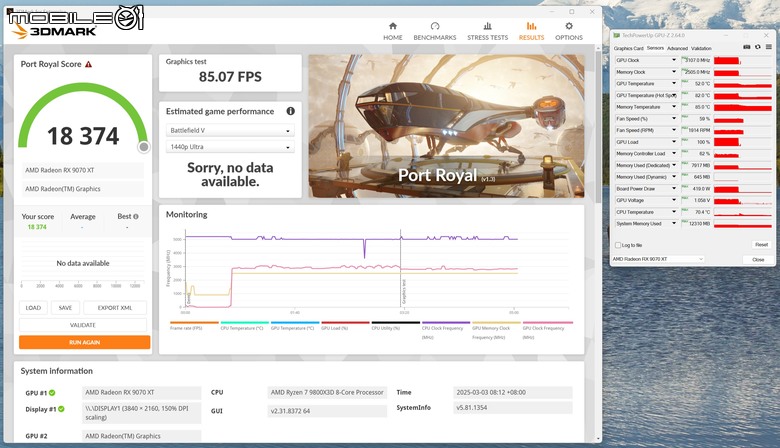Click the CPU Clock Frequency legend swatch
The height and width of the screenshot is (448, 780).
coord(446,323)
